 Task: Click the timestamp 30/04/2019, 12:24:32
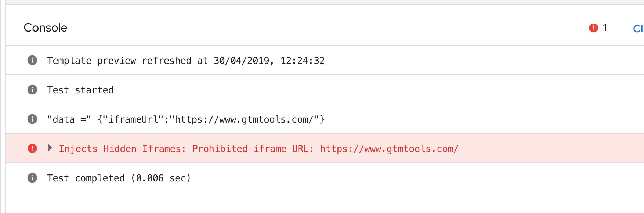pyautogui.click(x=269, y=61)
